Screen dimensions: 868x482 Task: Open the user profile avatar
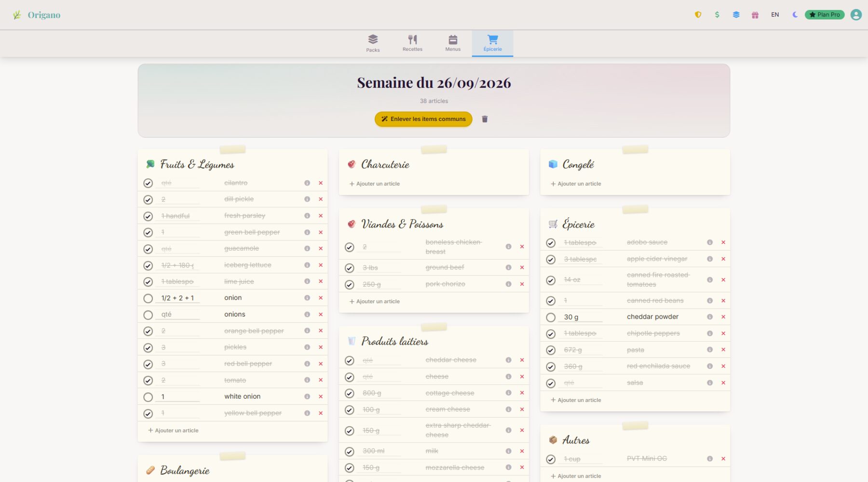856,15
